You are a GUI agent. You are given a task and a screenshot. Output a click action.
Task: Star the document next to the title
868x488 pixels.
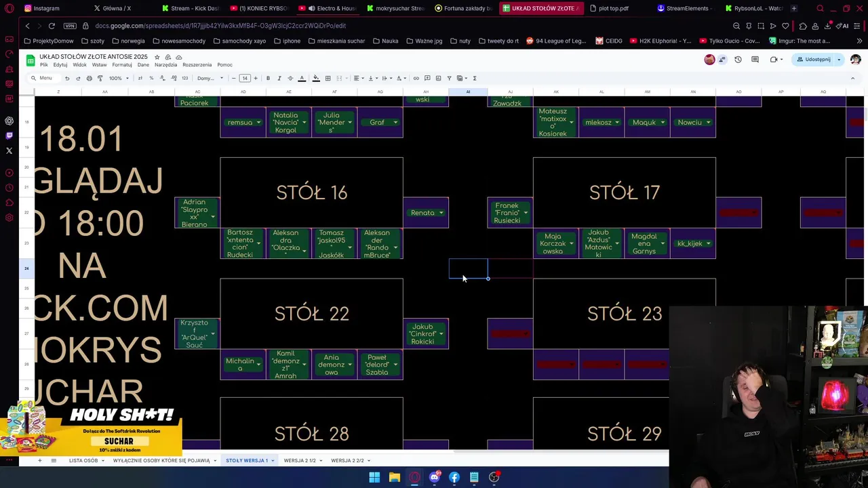coord(157,57)
